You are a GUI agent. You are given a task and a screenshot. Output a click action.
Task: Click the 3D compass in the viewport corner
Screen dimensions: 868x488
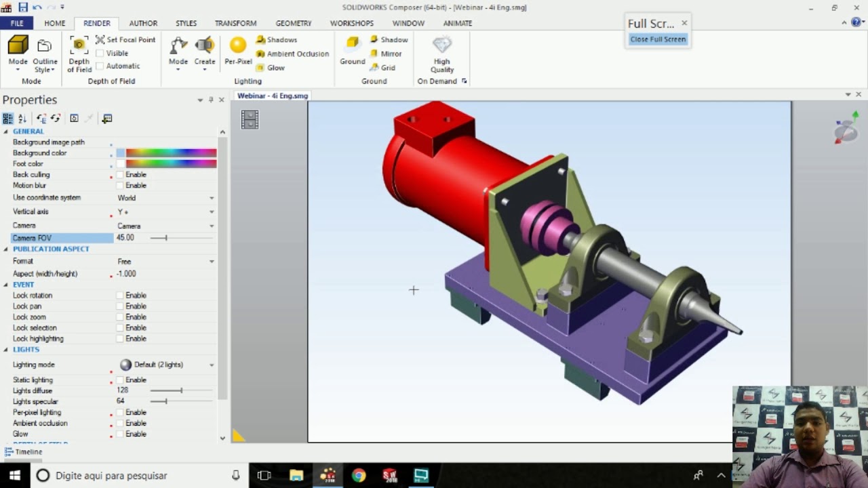[846, 129]
